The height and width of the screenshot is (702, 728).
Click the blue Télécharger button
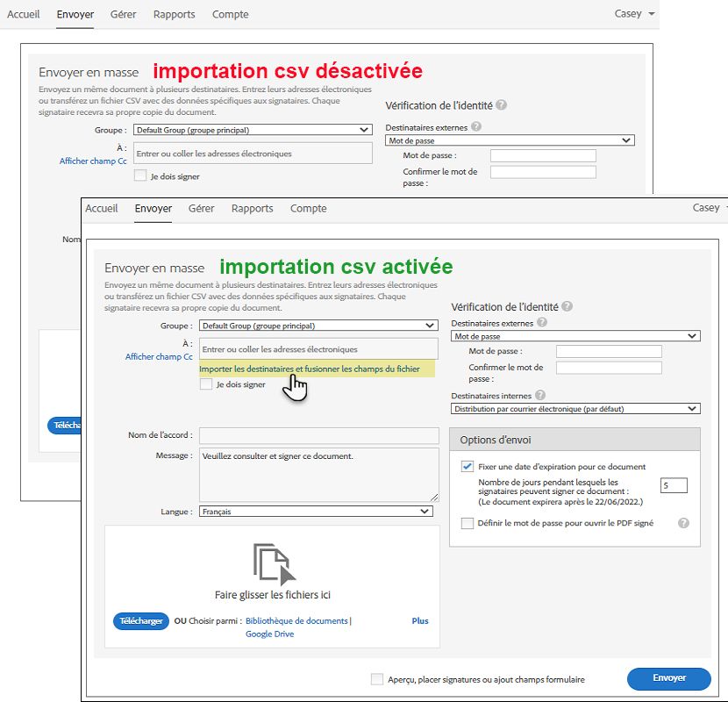139,620
